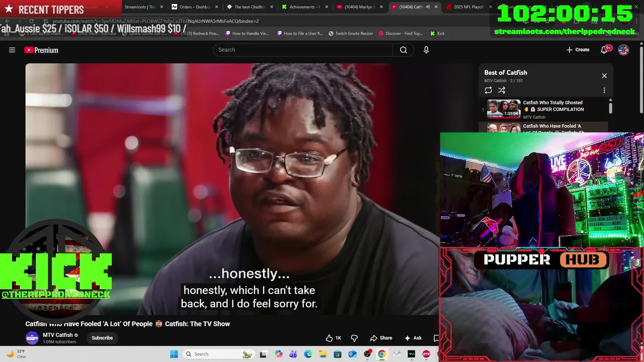Open Twitch Emote Resizer bookmark

coord(351,33)
